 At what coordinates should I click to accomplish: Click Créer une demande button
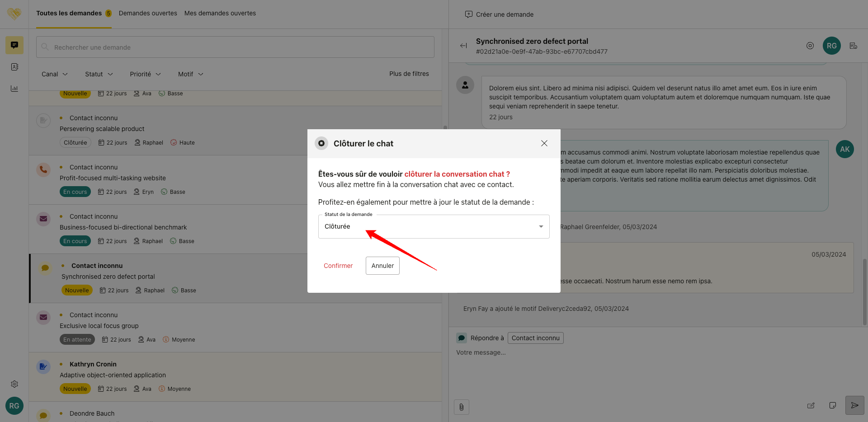[x=499, y=14]
